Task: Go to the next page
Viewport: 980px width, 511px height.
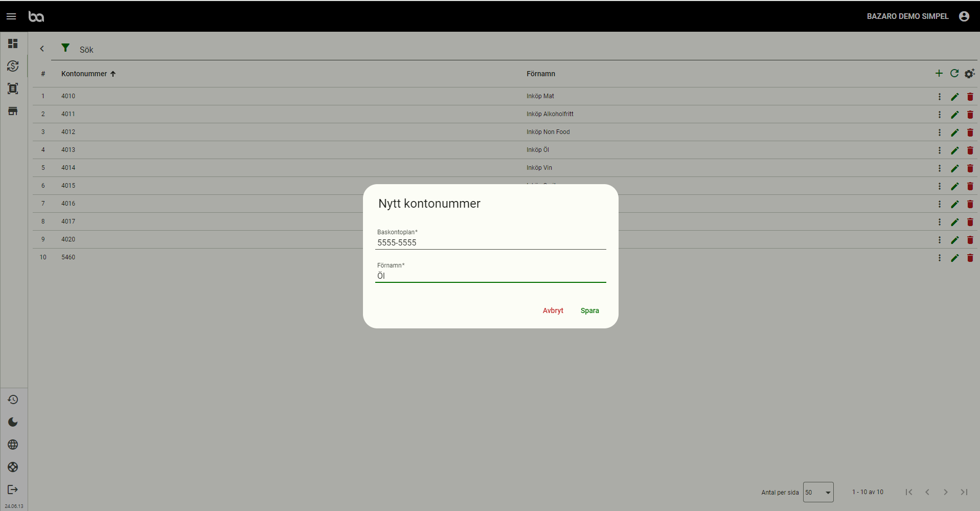Action: [x=946, y=492]
